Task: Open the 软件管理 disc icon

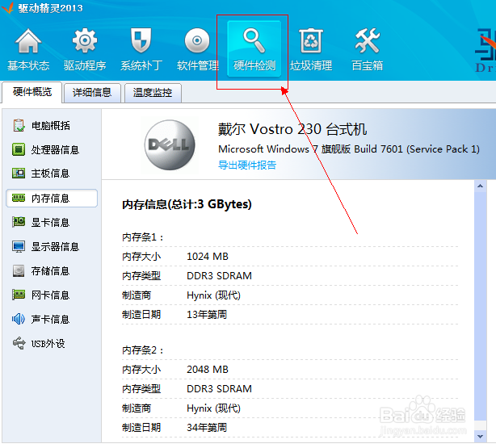Action: coord(197,40)
